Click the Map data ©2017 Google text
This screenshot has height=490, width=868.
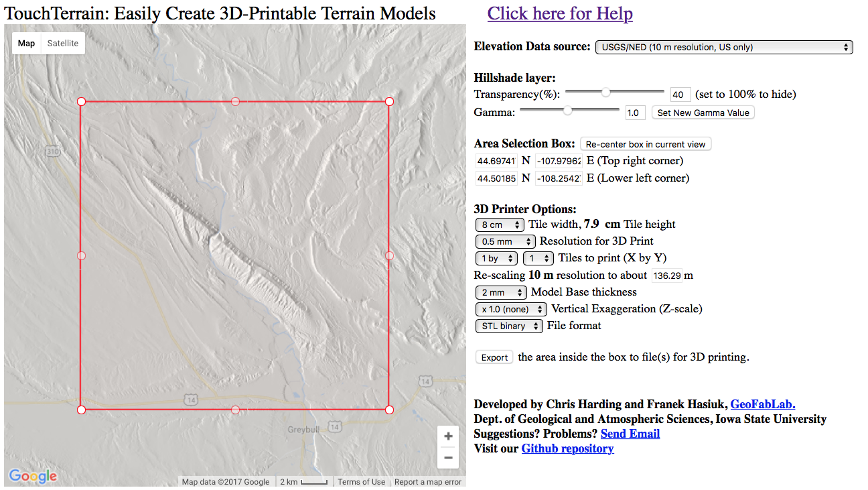(x=226, y=481)
